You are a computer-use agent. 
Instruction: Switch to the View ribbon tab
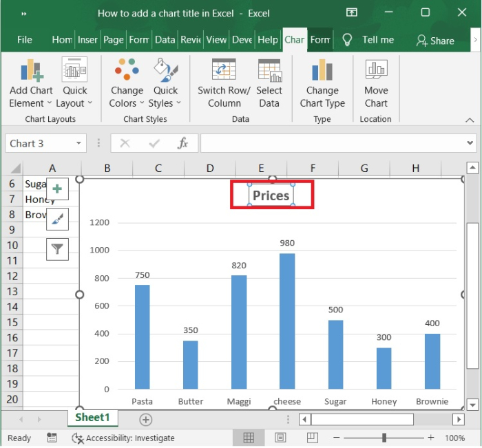tap(216, 40)
